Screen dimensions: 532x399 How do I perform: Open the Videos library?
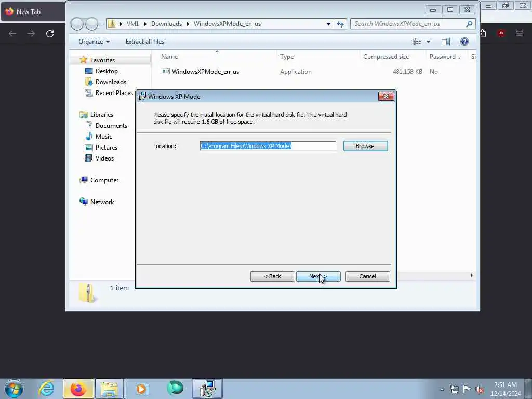(x=104, y=158)
